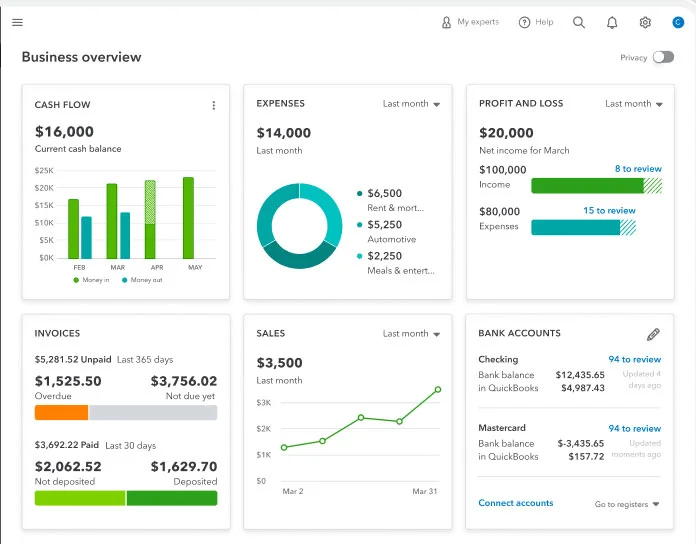Click the expenses donut chart

click(x=299, y=226)
